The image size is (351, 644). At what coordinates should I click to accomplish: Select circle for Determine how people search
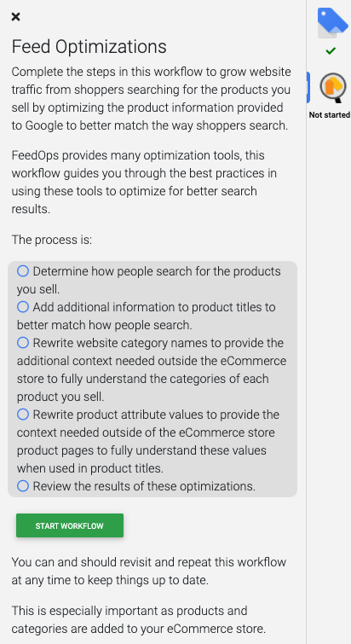[23, 271]
